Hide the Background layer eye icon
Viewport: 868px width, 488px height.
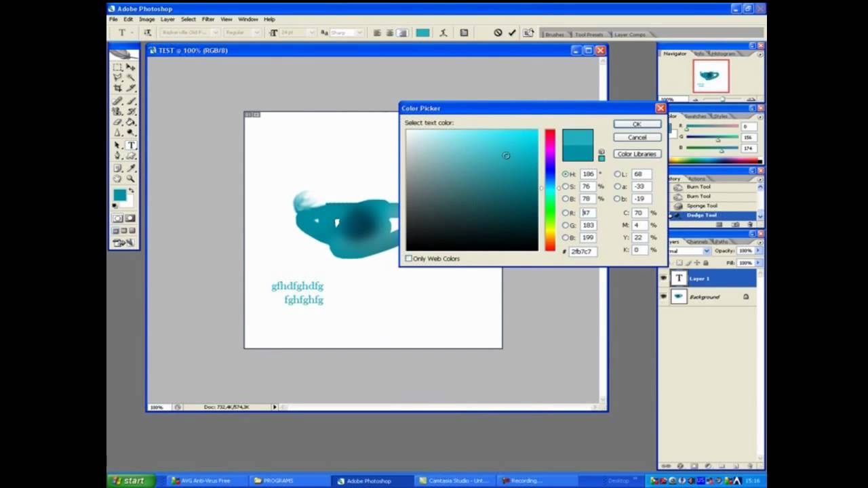click(663, 296)
